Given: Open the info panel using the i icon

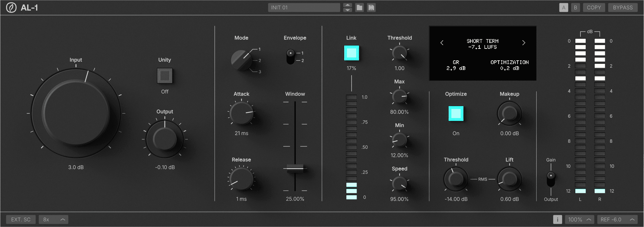Looking at the screenshot, I should (558, 219).
